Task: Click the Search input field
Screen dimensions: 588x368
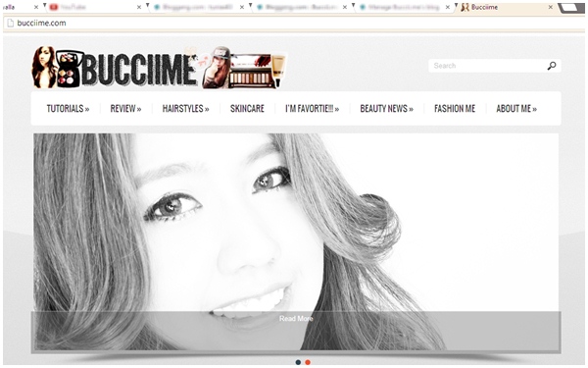Action: [487, 66]
